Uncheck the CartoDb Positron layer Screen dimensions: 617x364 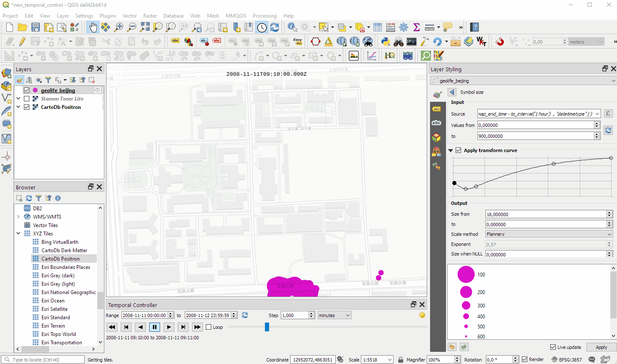pos(27,107)
